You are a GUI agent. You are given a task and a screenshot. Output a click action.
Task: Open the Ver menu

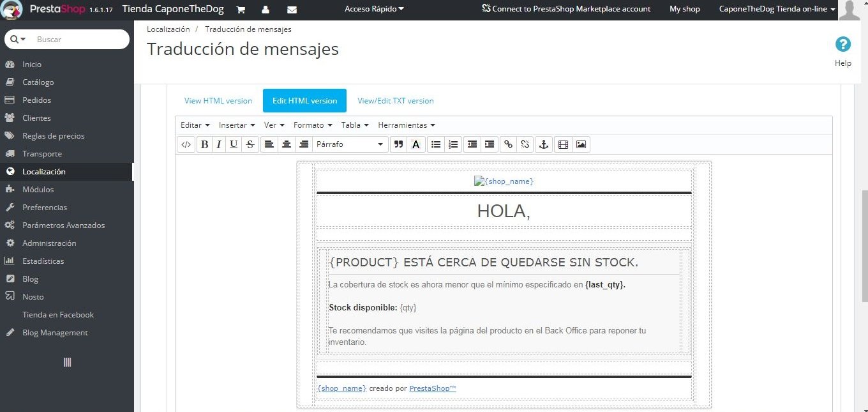coord(274,125)
